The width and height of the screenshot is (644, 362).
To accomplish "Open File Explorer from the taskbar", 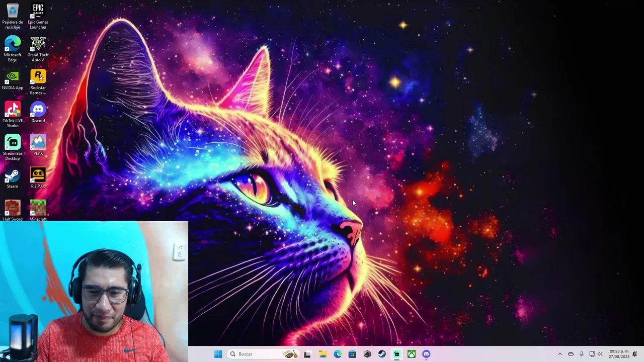I will [x=323, y=354].
